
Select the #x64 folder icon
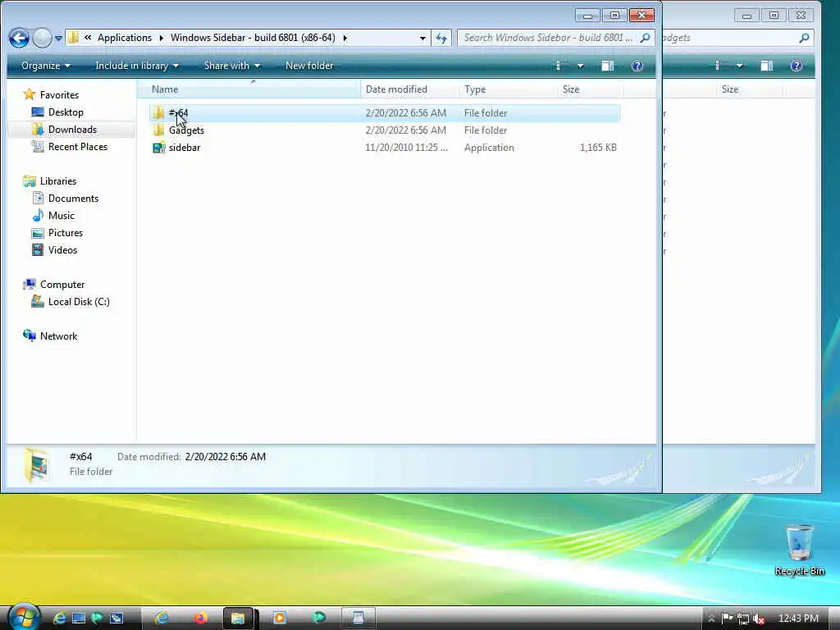pyautogui.click(x=158, y=112)
